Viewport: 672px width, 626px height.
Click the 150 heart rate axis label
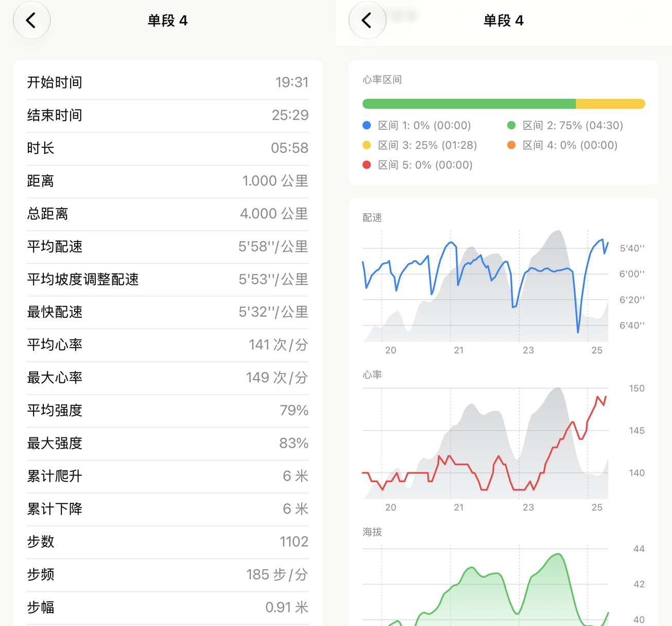click(637, 388)
